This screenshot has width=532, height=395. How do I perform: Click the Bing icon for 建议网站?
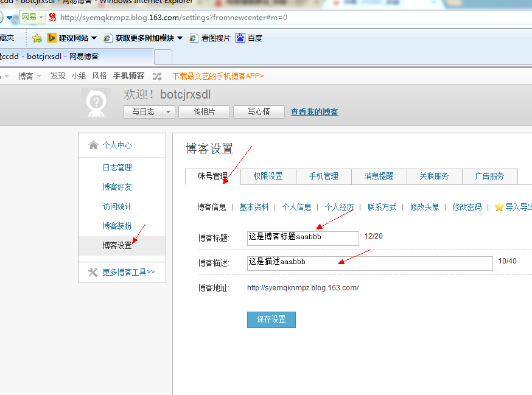(x=52, y=38)
